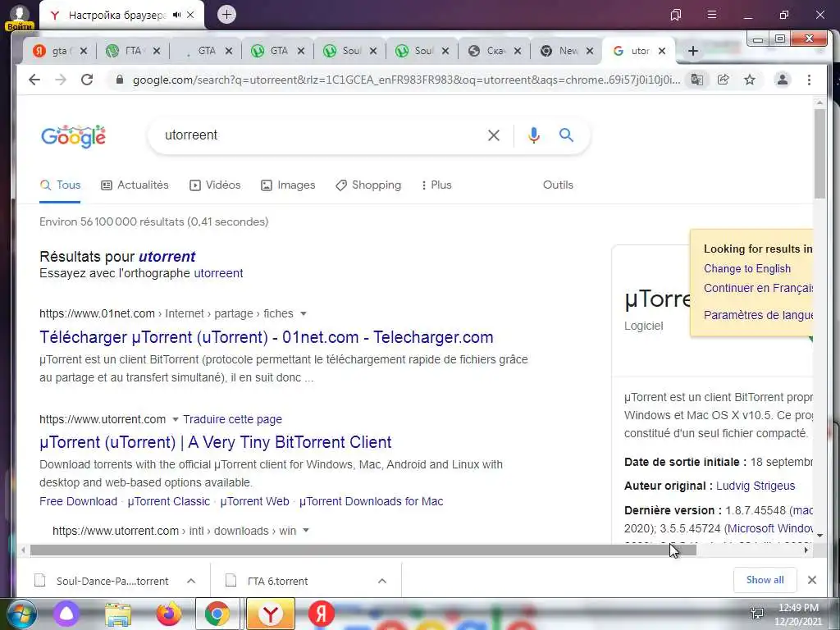Clear the search box with the X icon

(493, 135)
